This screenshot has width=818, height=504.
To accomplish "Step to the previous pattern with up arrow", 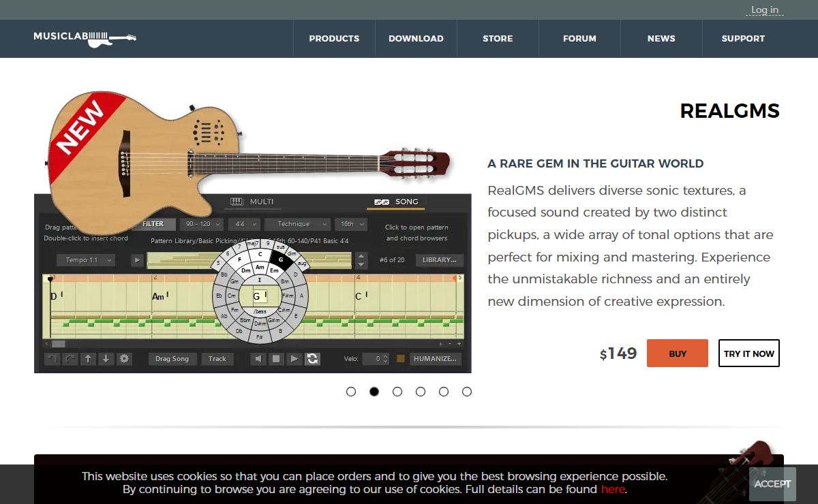I will click(x=362, y=257).
